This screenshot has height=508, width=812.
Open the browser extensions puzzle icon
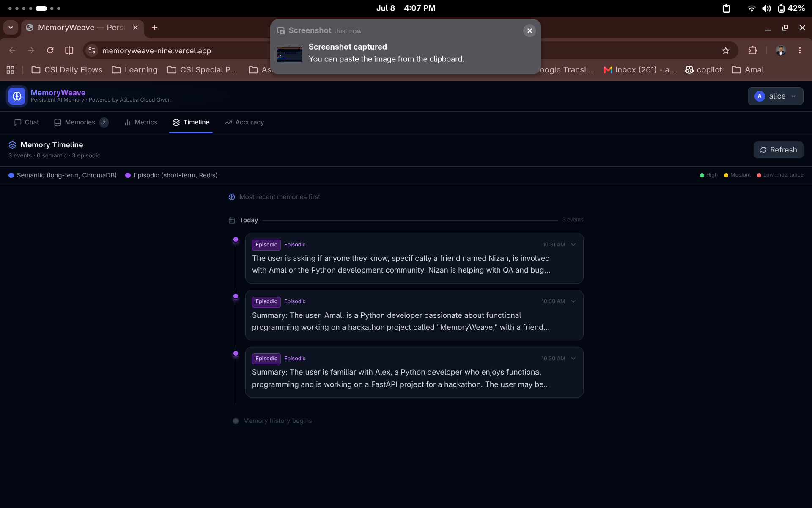pos(753,50)
